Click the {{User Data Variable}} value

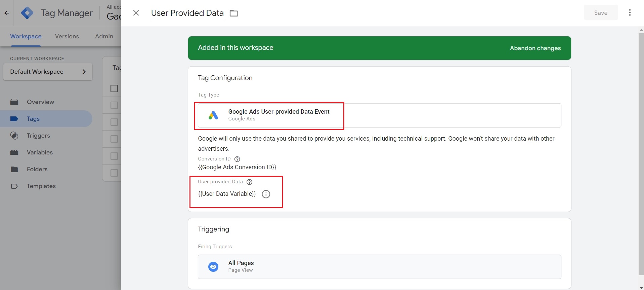coord(227,194)
